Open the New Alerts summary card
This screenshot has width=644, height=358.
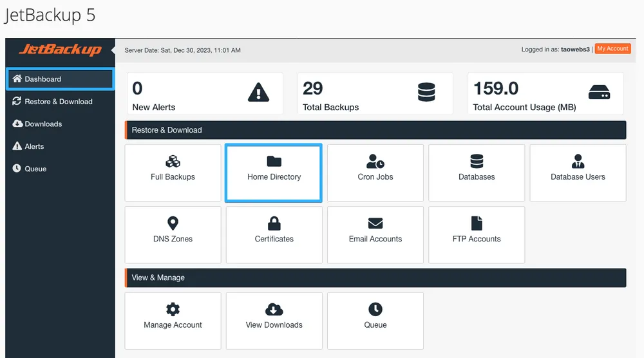(204, 94)
